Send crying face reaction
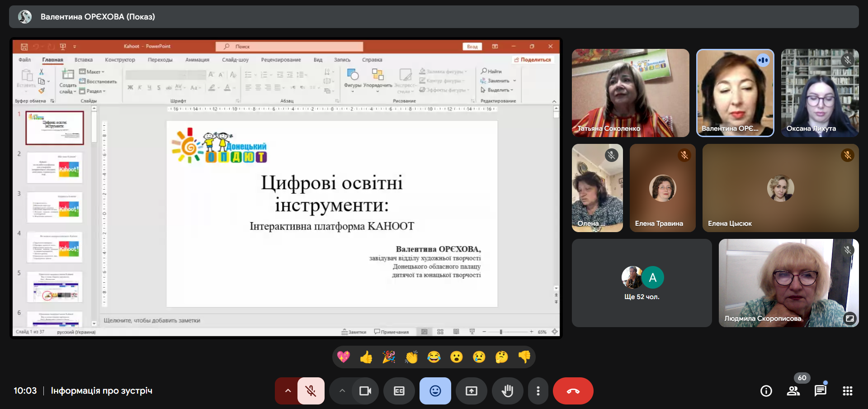The height and width of the screenshot is (409, 868). click(479, 357)
